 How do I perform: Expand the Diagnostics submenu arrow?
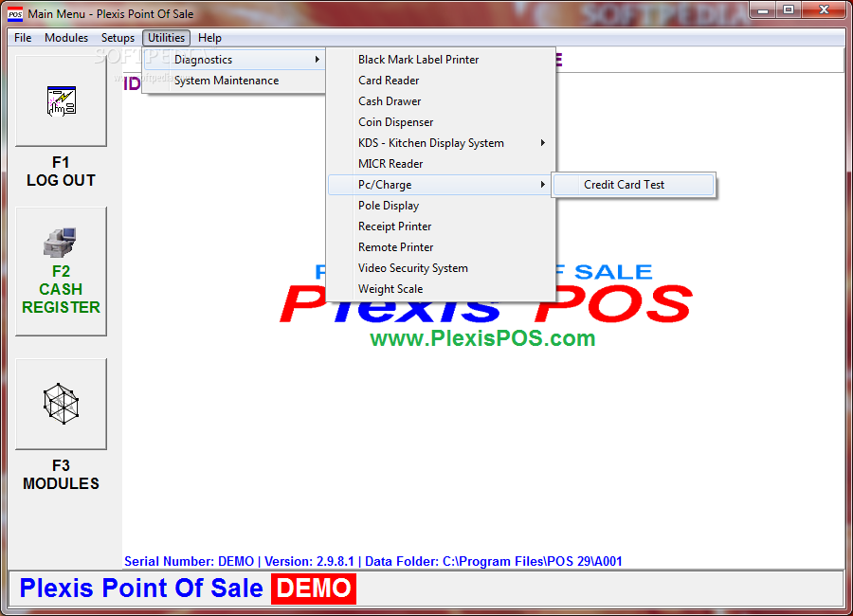pos(318,60)
